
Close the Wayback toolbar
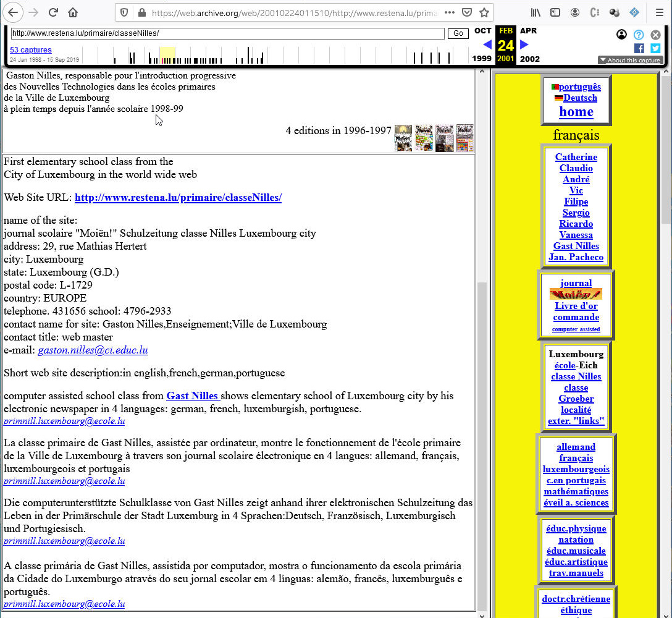[x=655, y=35]
